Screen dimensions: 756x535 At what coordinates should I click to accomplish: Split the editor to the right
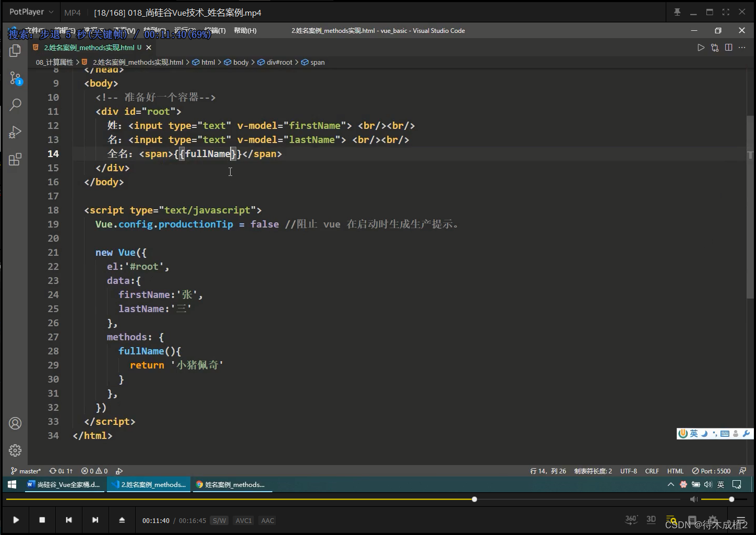[x=728, y=47]
